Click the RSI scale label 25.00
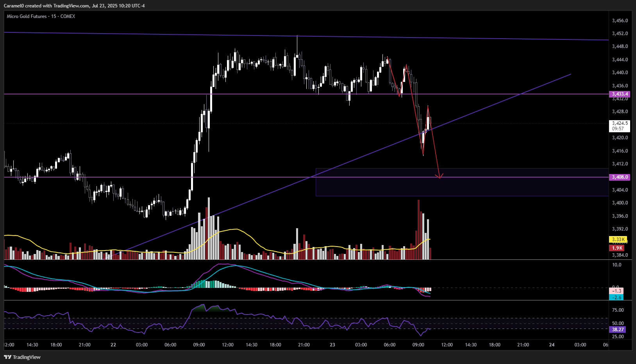636x364 pixels. [618, 337]
